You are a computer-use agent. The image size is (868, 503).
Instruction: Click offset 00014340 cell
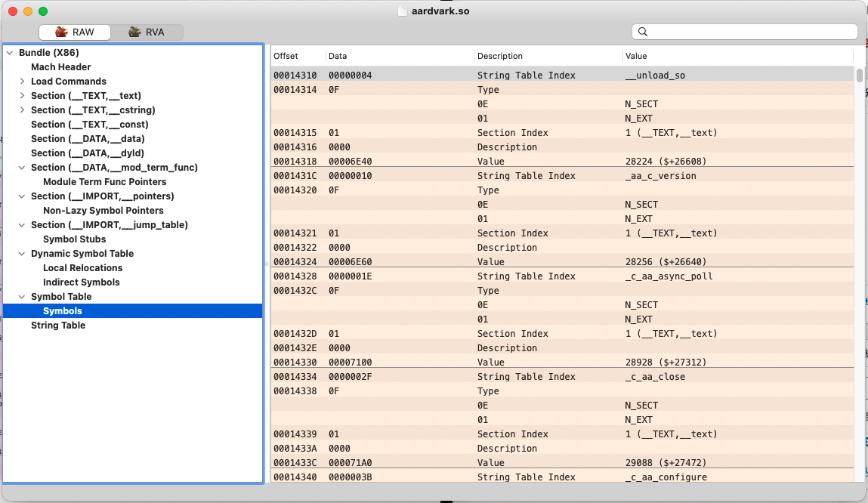click(295, 477)
